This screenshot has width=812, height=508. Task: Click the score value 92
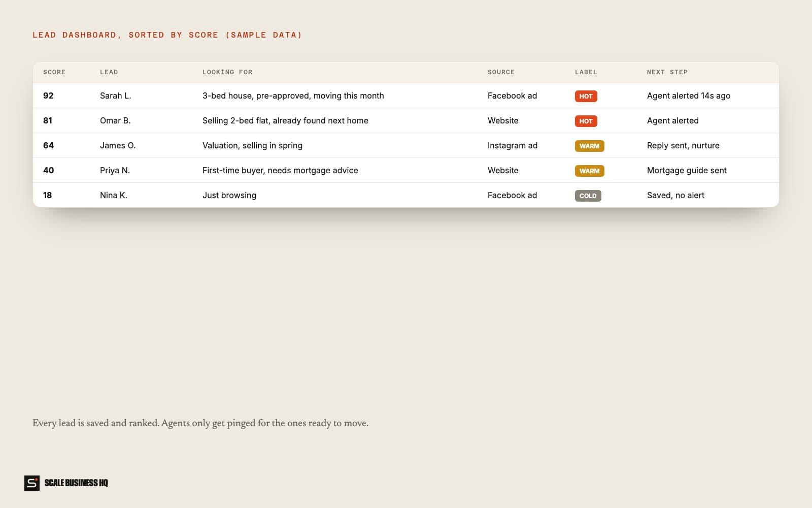point(48,96)
